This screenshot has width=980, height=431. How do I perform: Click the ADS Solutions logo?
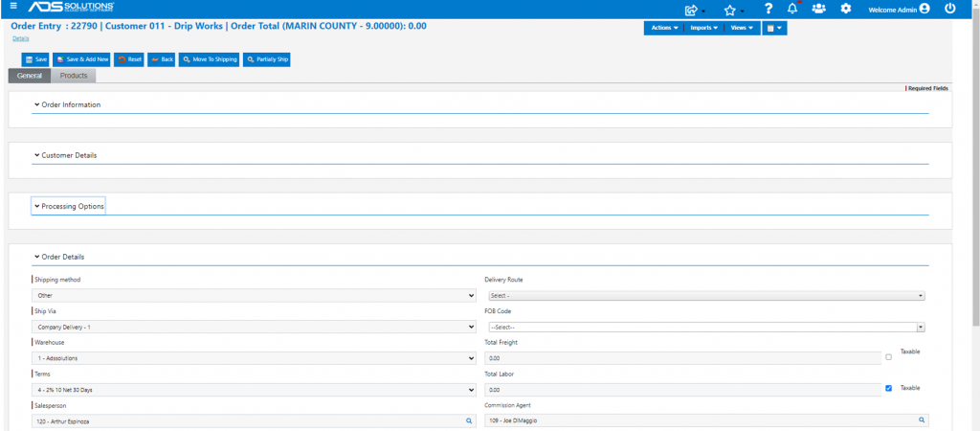coord(71,8)
